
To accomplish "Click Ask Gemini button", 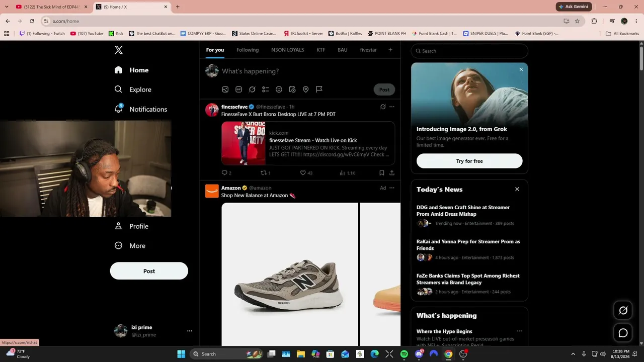I will click(574, 7).
